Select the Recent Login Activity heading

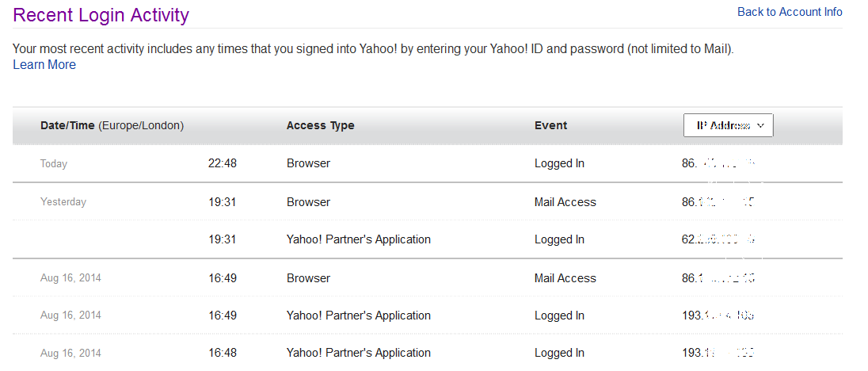101,15
